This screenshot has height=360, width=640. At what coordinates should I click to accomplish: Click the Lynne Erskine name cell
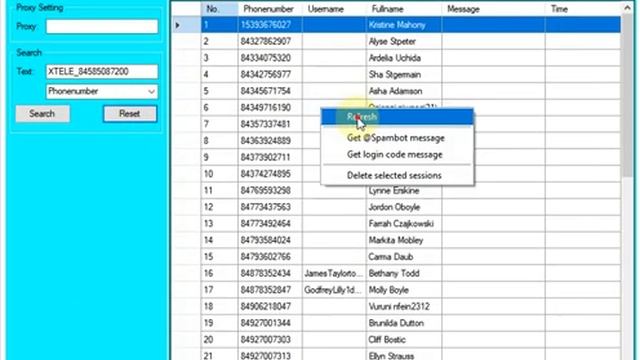pyautogui.click(x=404, y=191)
